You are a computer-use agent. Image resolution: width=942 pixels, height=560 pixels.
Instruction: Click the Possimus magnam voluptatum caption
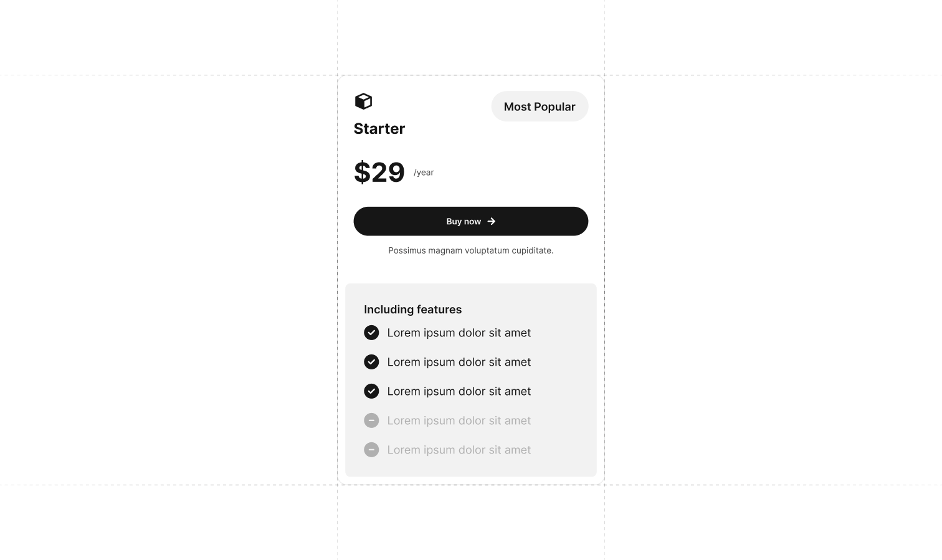tap(470, 250)
